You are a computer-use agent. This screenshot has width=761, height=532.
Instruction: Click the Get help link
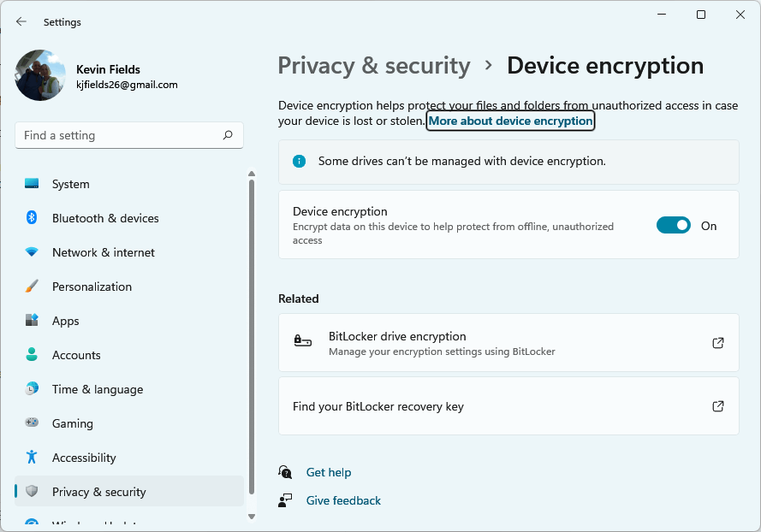(x=329, y=472)
